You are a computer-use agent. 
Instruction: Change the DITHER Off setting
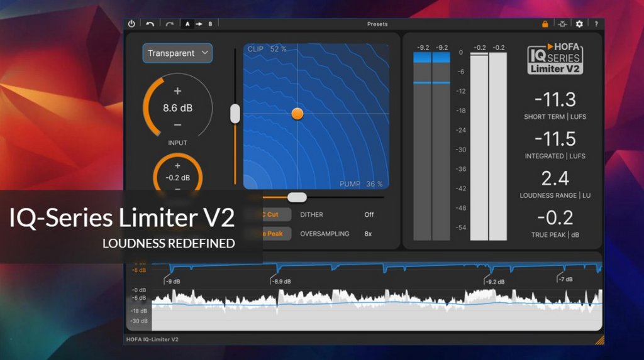[x=369, y=214]
